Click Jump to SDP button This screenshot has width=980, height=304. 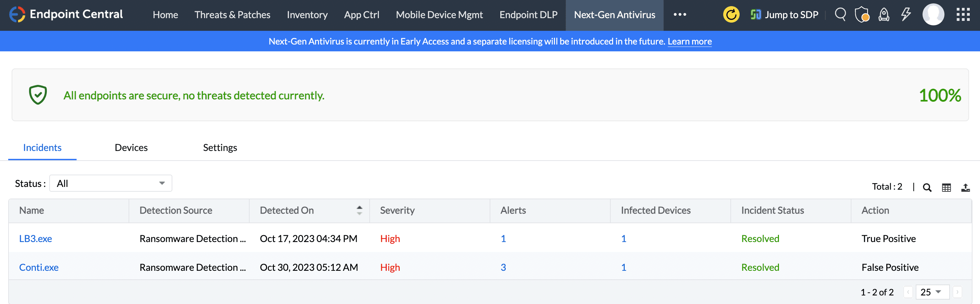point(784,15)
